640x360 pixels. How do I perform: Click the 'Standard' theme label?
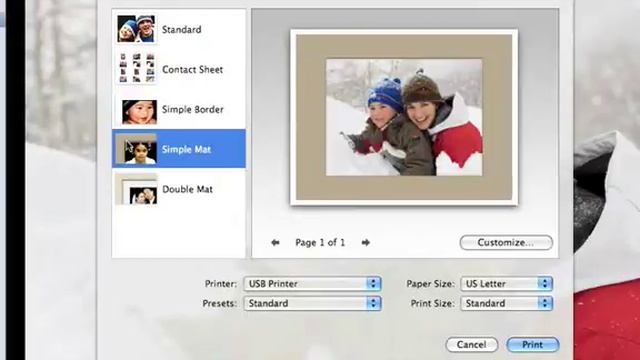pos(182,30)
